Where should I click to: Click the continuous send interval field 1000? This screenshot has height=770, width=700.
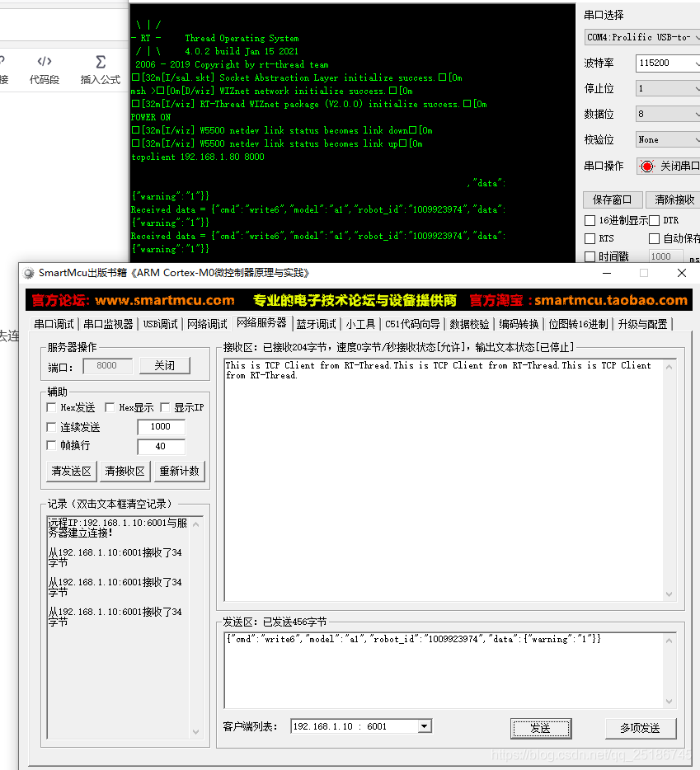(161, 427)
